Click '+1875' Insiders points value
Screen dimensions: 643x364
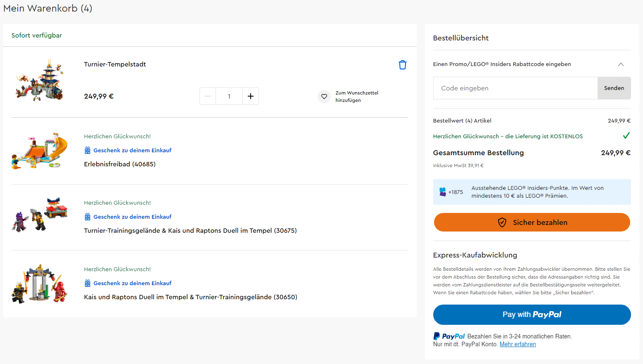pos(456,192)
